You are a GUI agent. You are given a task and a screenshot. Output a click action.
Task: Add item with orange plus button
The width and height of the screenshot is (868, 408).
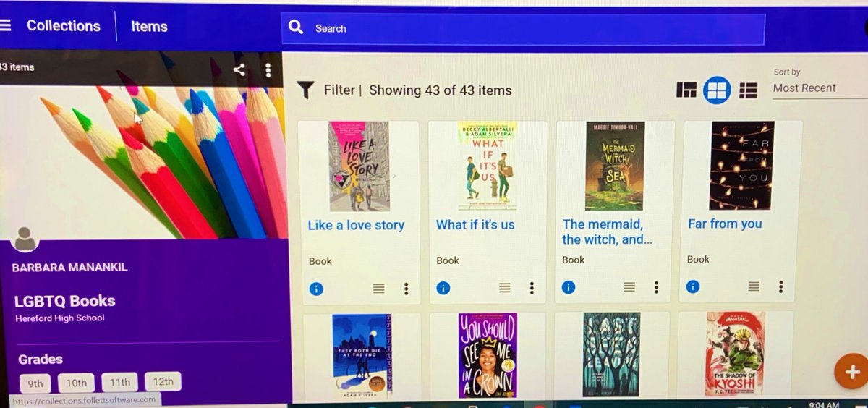click(x=851, y=372)
